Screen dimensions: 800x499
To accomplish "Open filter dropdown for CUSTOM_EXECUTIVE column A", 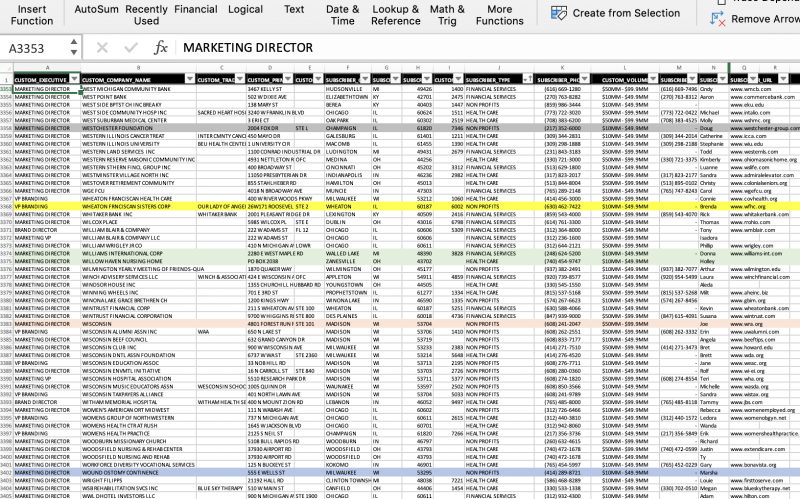I will coord(74,79).
